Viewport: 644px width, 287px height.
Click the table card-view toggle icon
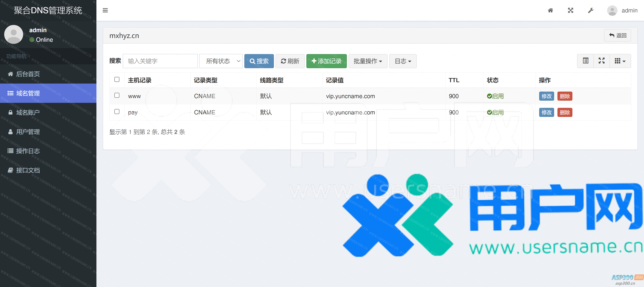point(585,61)
